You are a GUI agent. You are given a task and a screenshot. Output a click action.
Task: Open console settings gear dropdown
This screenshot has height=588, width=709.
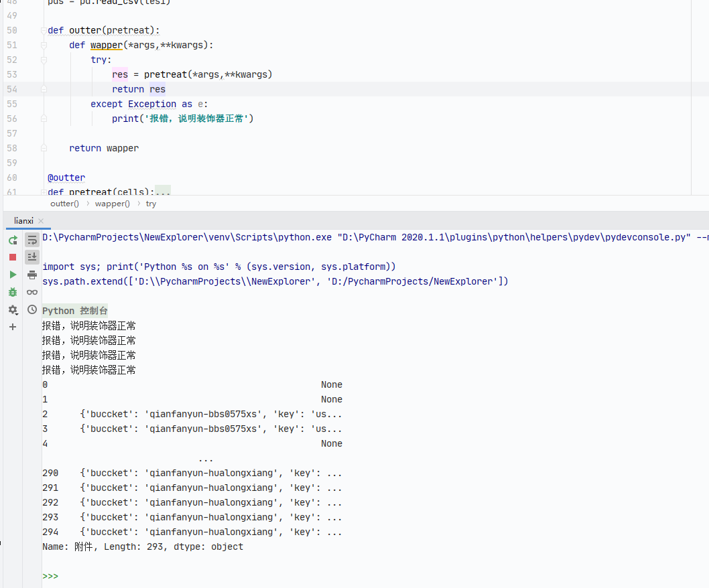13,309
